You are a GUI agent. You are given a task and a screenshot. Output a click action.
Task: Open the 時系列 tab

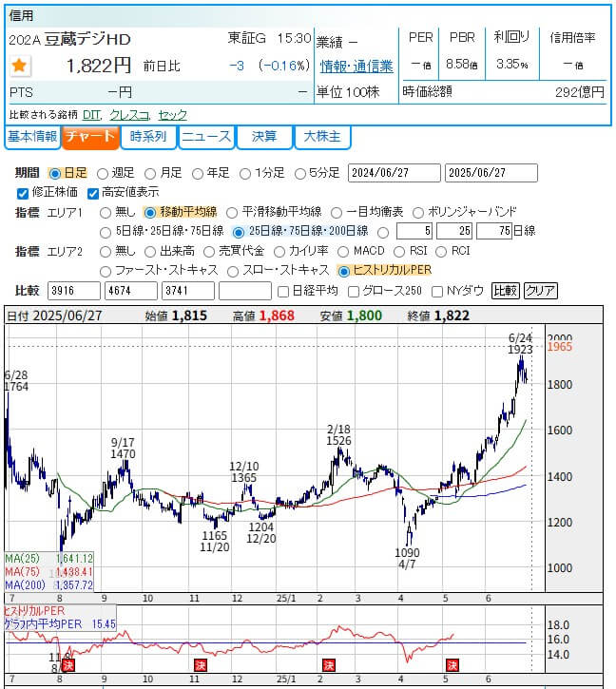tap(148, 137)
